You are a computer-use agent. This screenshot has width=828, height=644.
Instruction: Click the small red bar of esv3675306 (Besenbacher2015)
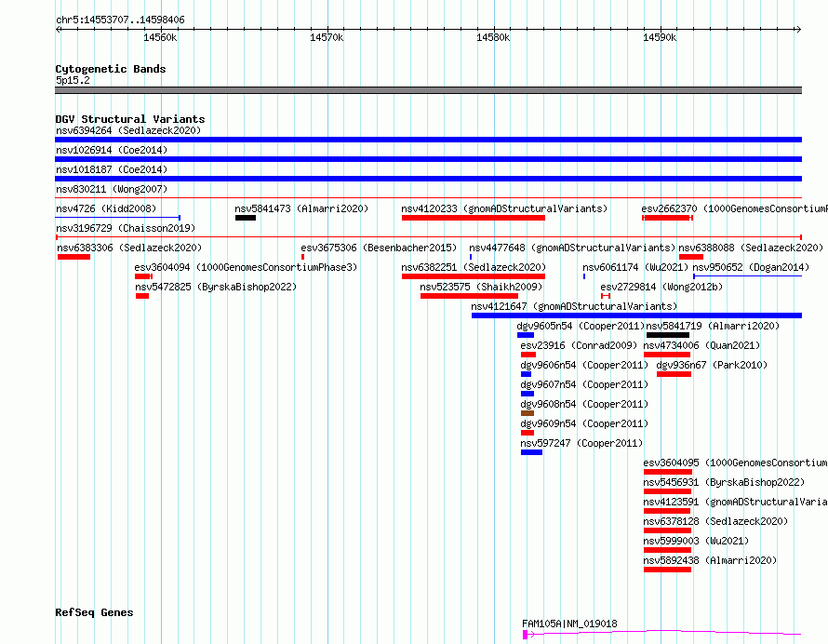(x=302, y=257)
